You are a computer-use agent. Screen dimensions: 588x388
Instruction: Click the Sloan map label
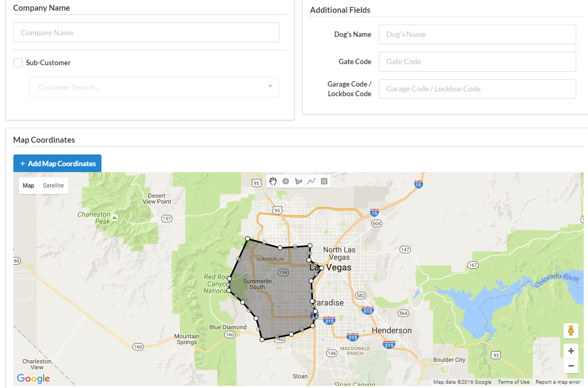coord(300,376)
